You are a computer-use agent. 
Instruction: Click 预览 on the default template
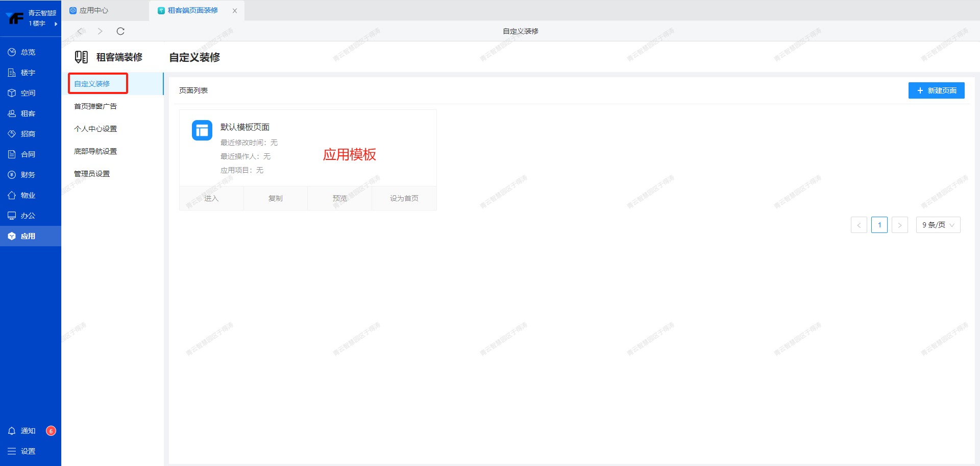click(x=339, y=198)
